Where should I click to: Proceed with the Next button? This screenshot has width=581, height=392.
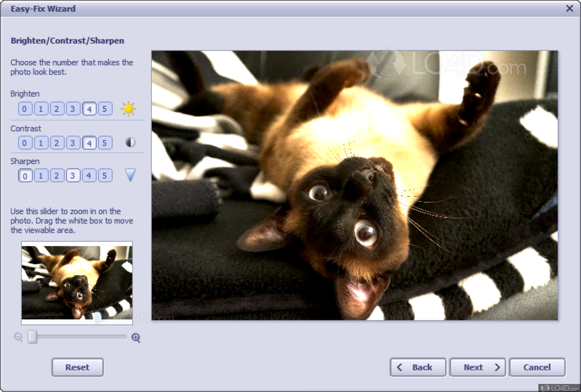coord(478,367)
